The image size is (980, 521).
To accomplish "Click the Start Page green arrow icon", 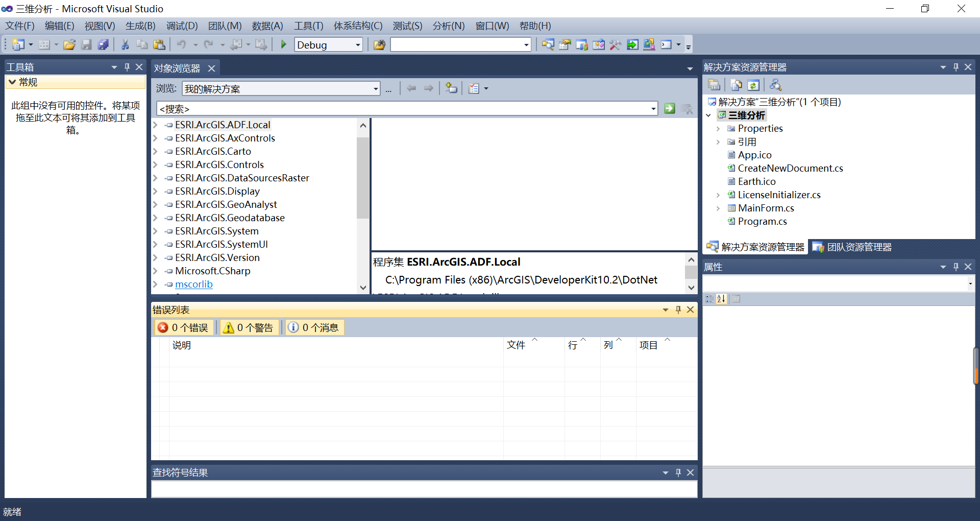I will pyautogui.click(x=632, y=45).
